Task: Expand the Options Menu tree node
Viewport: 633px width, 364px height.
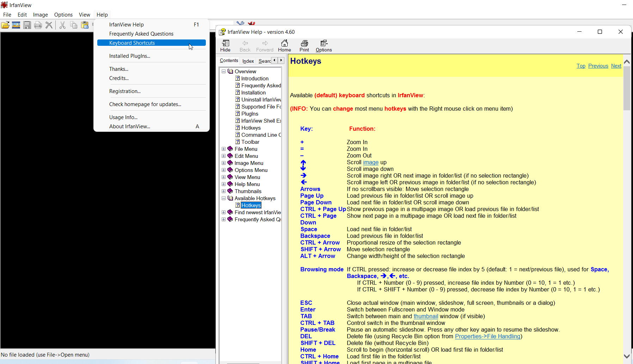Action: [x=223, y=170]
